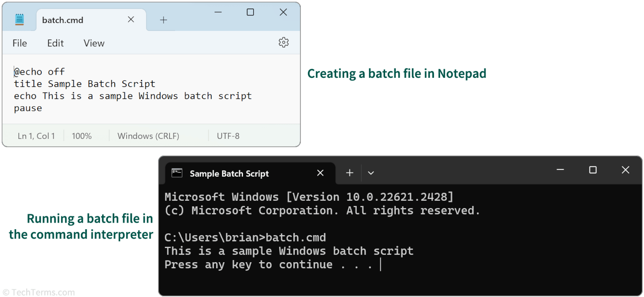The width and height of the screenshot is (644, 297).
Task: Click the TechTerms.com watermark text
Action: (39, 291)
